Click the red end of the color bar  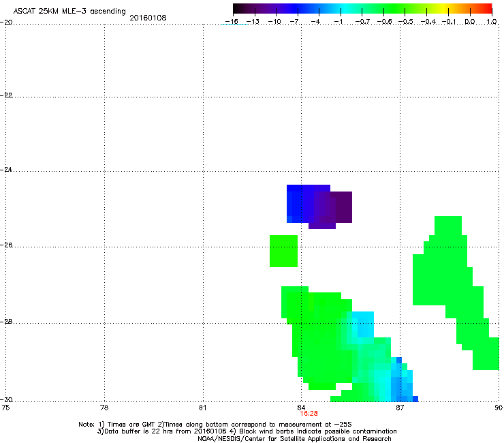point(488,8)
